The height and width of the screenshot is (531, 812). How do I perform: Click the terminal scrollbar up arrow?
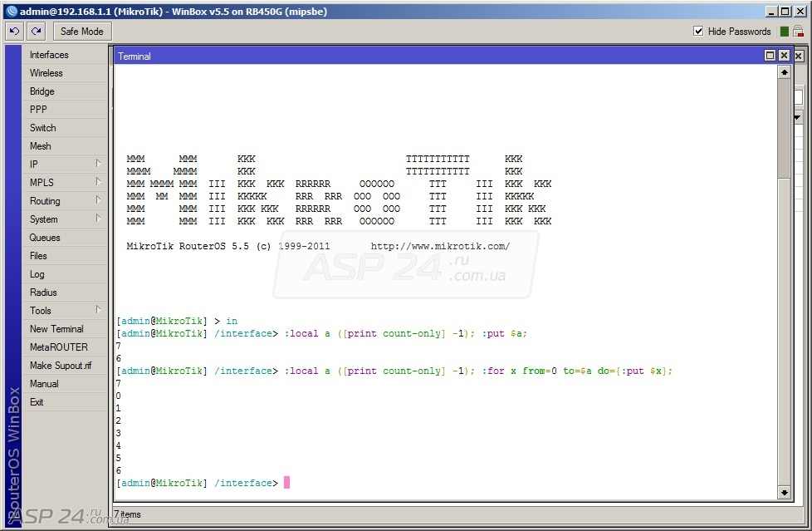pos(784,72)
